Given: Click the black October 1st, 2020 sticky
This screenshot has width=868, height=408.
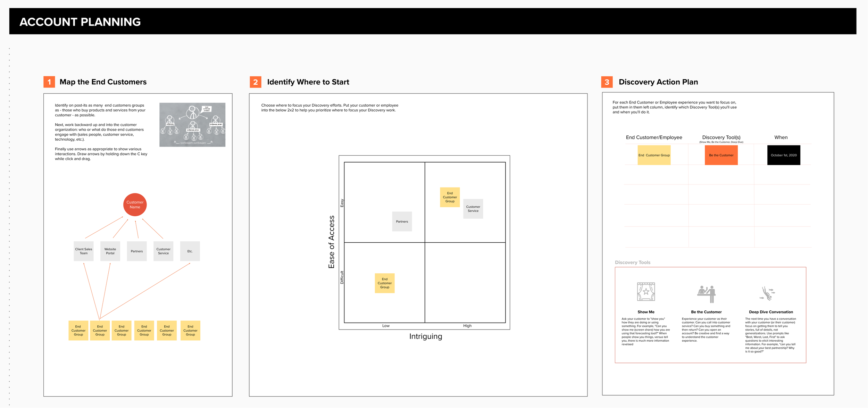Looking at the screenshot, I should pyautogui.click(x=784, y=155).
